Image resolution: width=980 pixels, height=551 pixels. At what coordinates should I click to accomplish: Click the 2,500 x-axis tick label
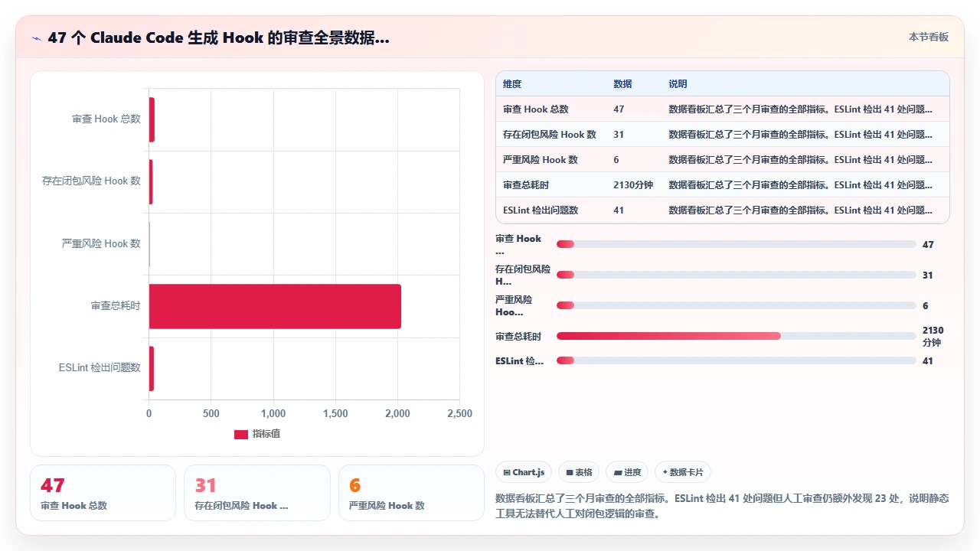(459, 413)
